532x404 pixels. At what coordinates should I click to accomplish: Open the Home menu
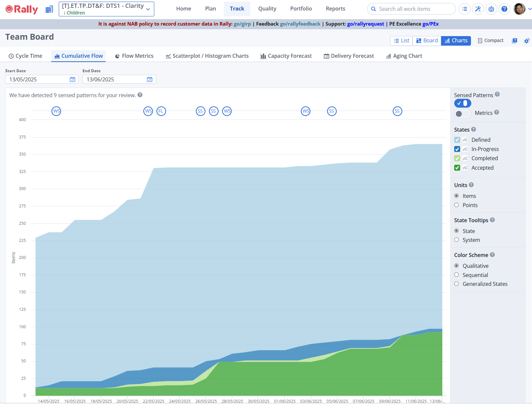pos(183,9)
